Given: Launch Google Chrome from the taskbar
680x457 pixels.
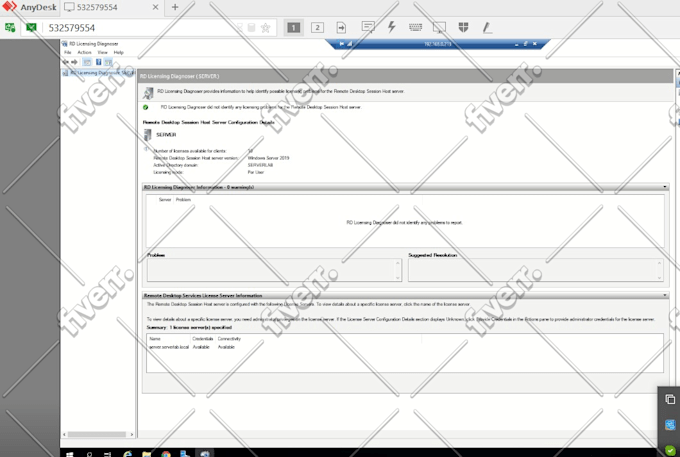Looking at the screenshot, I should tap(166, 454).
